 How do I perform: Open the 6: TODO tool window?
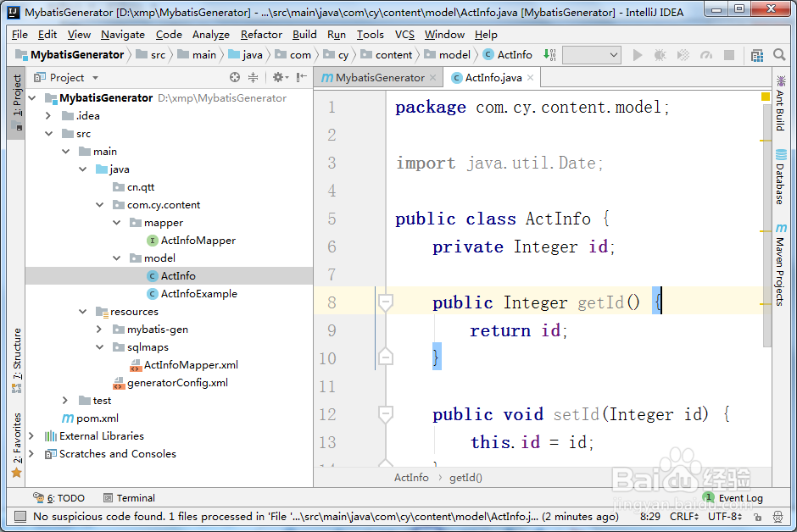59,498
